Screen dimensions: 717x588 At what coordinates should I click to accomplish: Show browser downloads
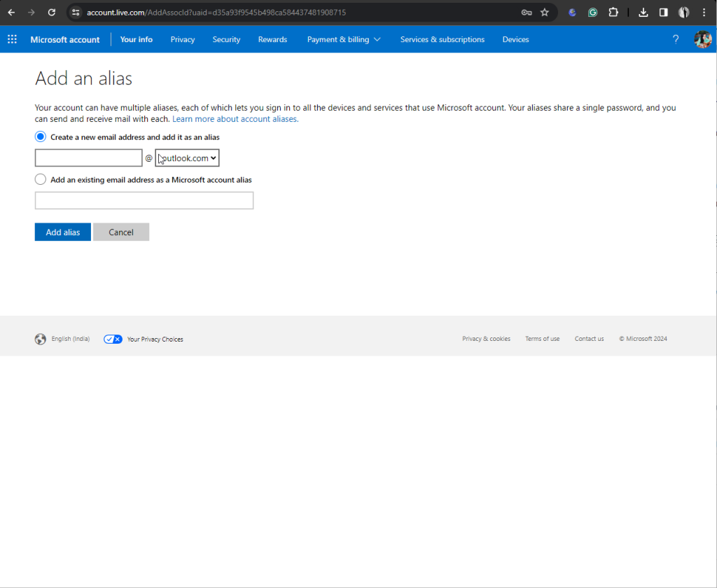click(643, 13)
